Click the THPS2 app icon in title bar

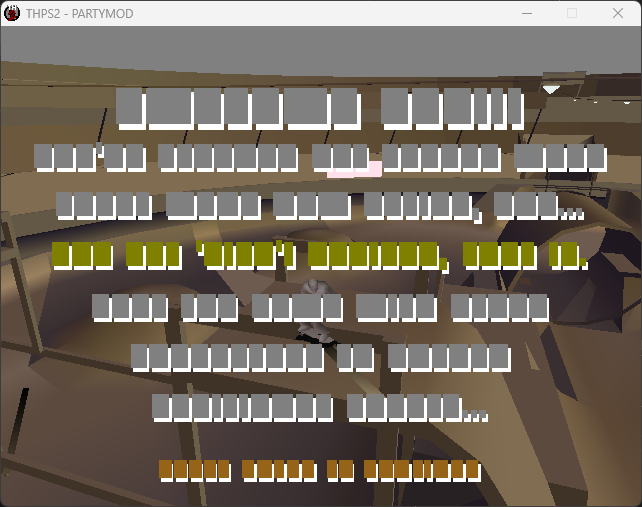click(x=12, y=14)
